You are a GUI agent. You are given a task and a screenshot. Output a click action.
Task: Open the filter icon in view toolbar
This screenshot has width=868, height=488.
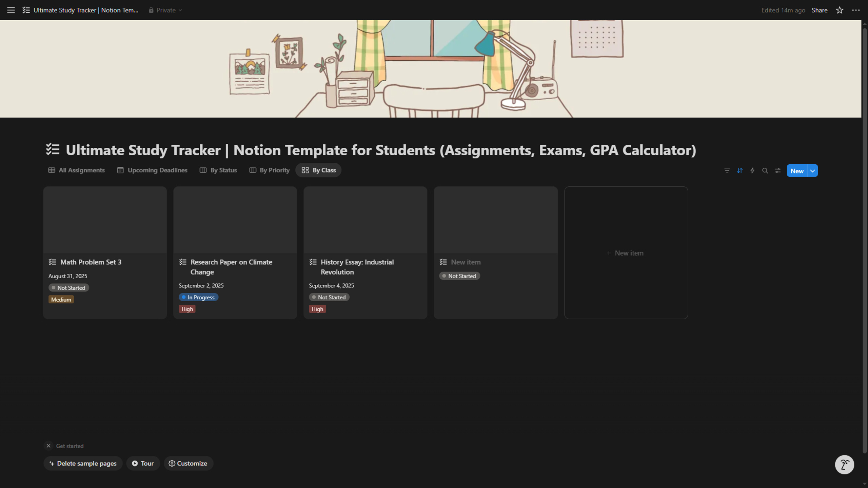(727, 171)
